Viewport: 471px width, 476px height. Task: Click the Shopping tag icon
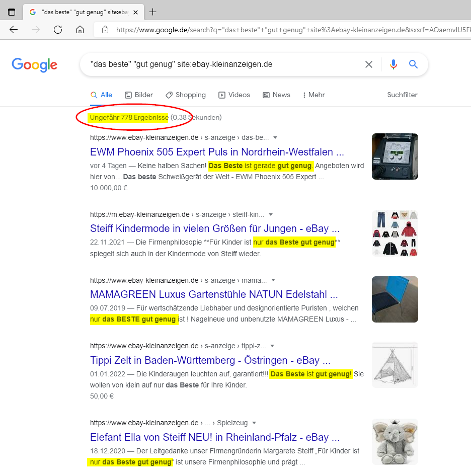pos(169,95)
